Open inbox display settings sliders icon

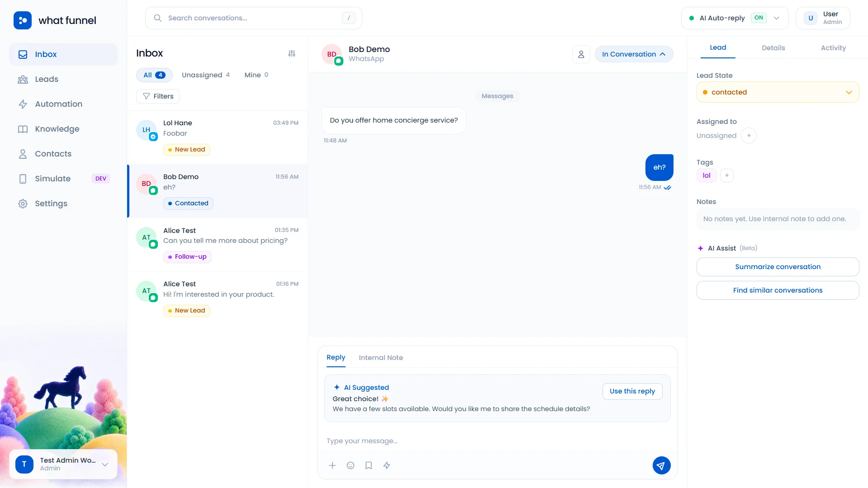coord(292,53)
